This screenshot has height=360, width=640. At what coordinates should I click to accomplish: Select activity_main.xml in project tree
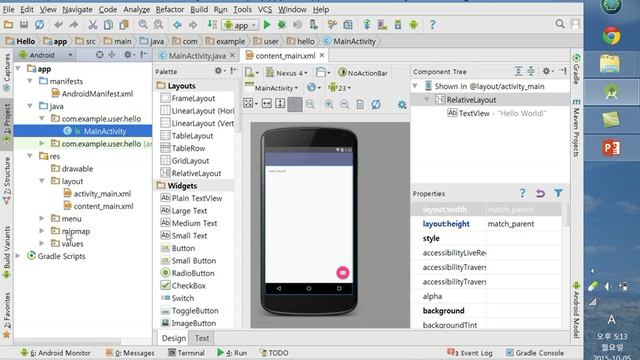[x=102, y=193]
